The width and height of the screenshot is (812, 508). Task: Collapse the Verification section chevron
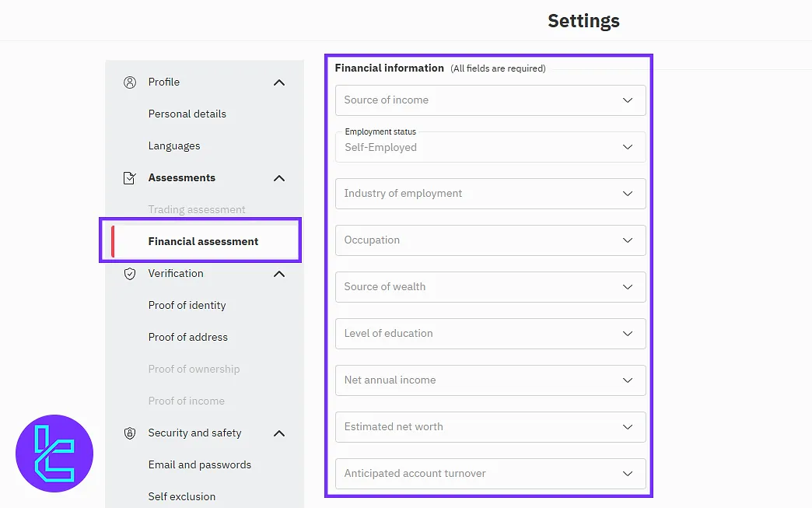(x=279, y=274)
